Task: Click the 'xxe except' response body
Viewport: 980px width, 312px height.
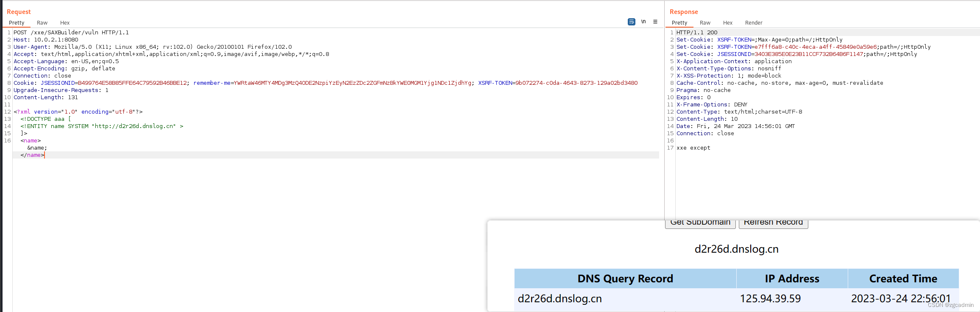Action: tap(693, 148)
